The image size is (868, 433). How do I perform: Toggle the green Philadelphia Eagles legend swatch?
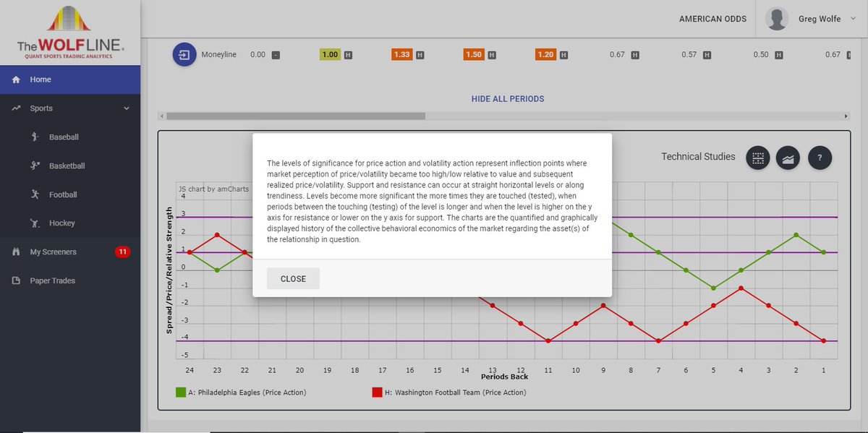[181, 393]
